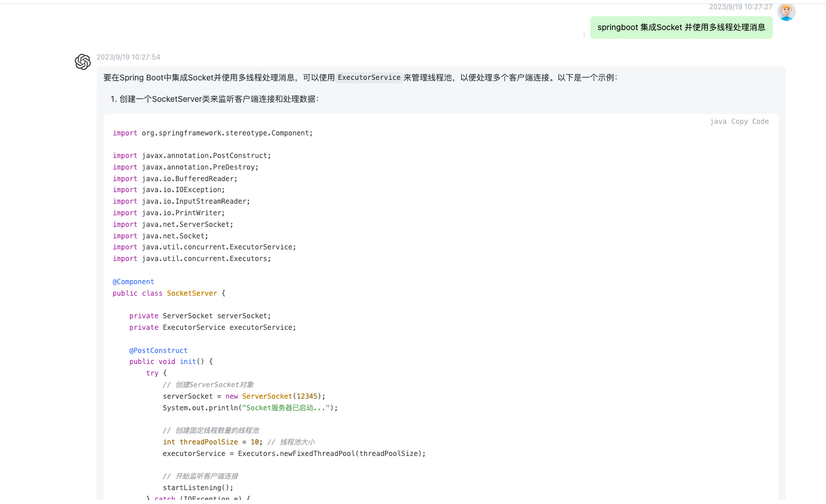Screen dimensions: 826x504
Task: Open the three-dot menu beside the user message
Action: (583, 35)
